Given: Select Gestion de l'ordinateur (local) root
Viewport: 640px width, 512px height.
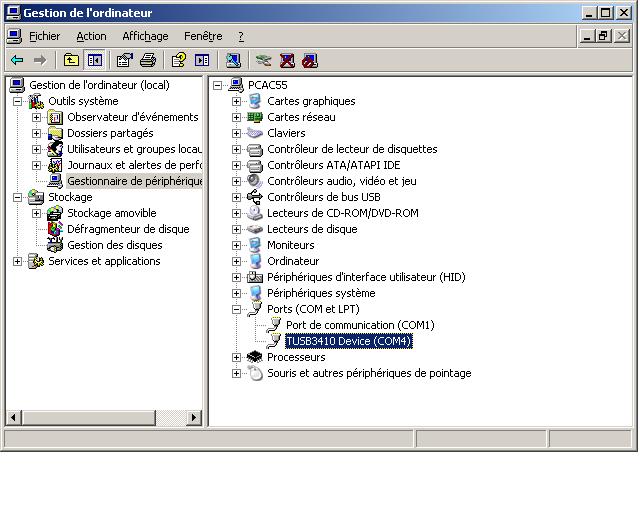Looking at the screenshot, I should [x=99, y=85].
